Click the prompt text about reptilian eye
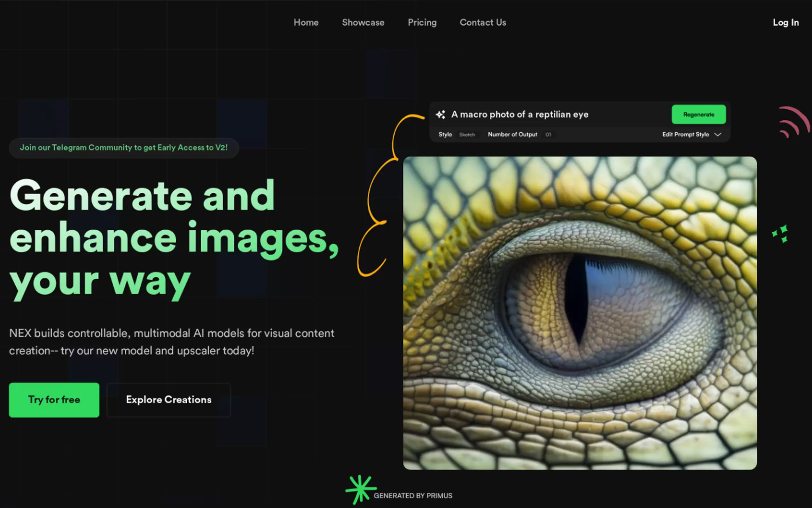 point(519,115)
